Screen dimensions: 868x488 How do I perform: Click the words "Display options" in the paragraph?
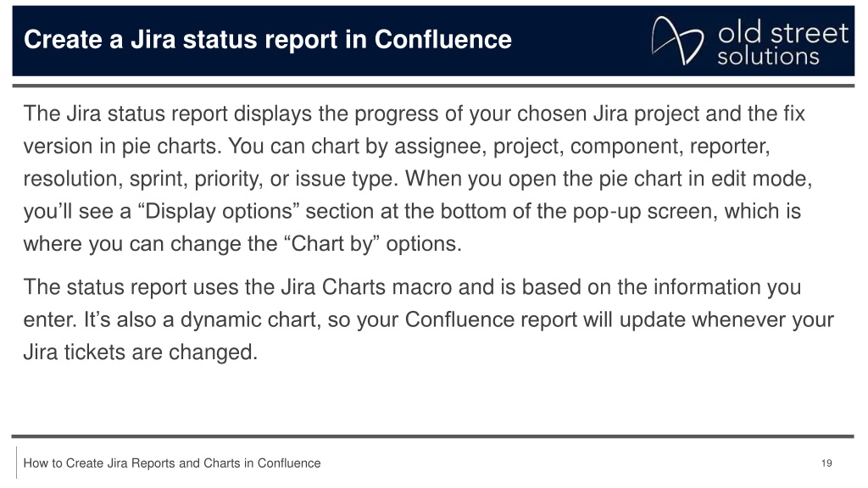(218, 211)
